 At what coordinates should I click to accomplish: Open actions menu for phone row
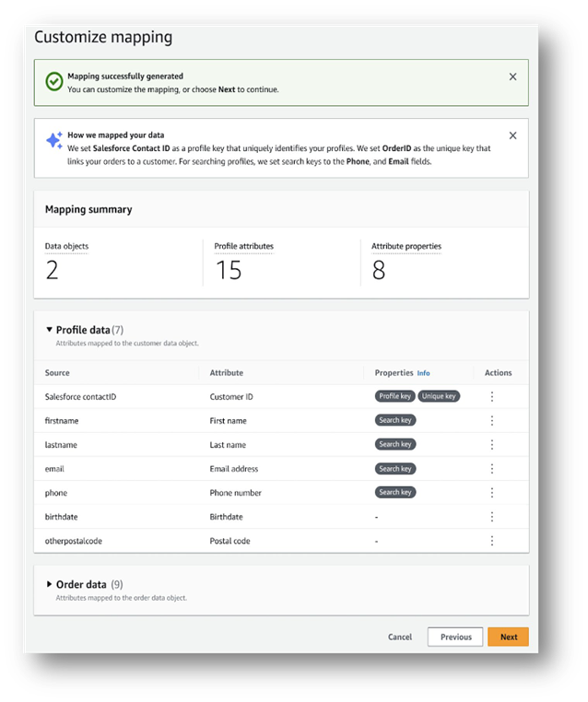click(492, 493)
